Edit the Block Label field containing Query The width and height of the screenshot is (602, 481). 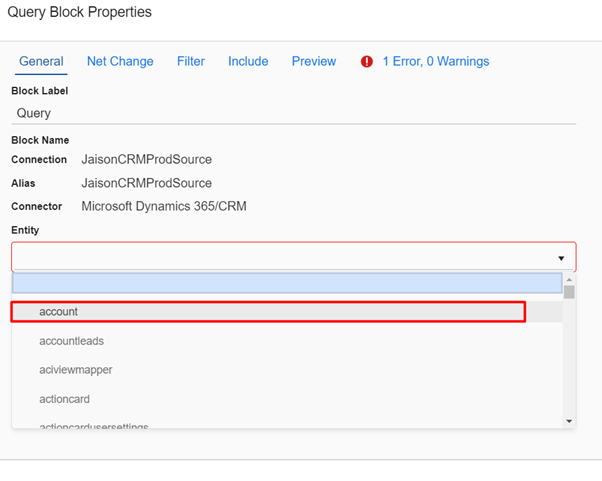(294, 113)
